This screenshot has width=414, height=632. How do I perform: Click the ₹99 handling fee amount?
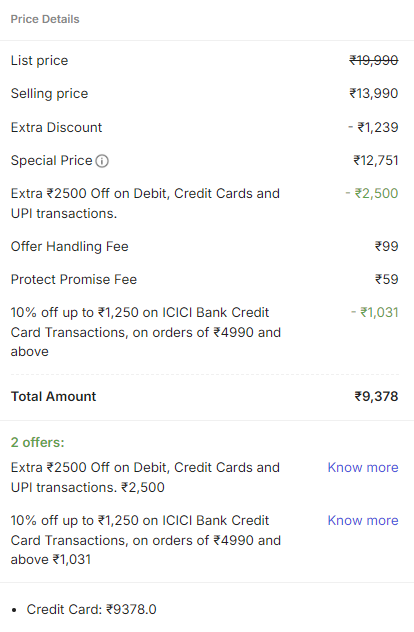tap(387, 246)
